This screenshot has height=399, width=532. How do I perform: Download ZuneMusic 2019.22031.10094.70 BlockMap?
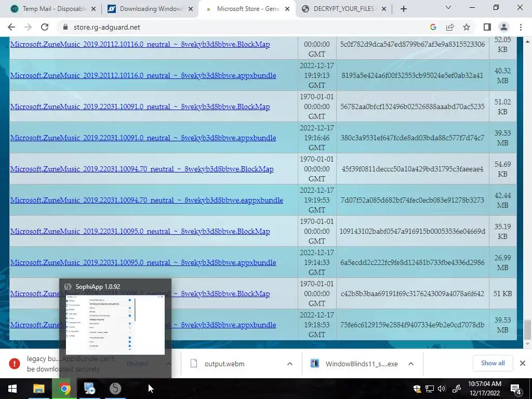tap(142, 169)
